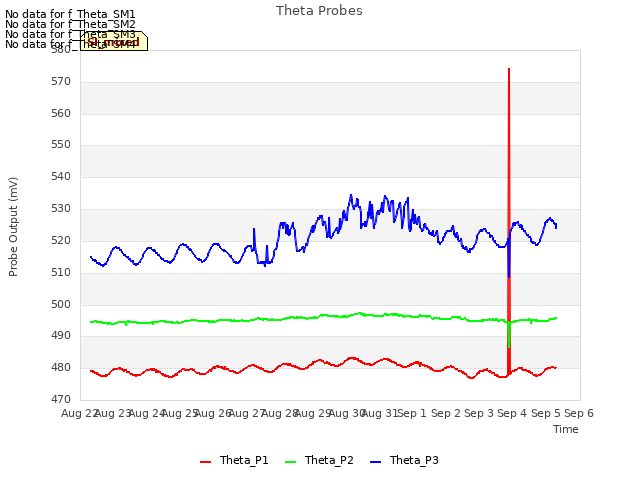Click the 500 y-axis tick label
Image resolution: width=640 pixels, height=480 pixels.
pos(61,304)
